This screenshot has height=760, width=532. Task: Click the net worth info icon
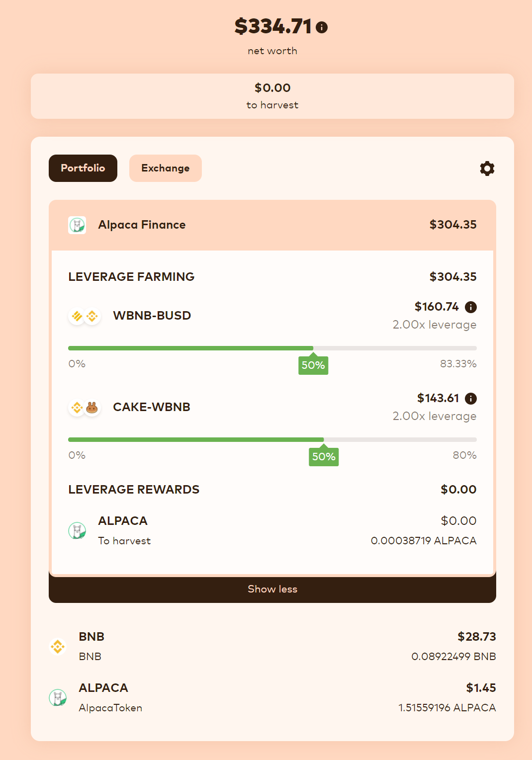pyautogui.click(x=322, y=27)
